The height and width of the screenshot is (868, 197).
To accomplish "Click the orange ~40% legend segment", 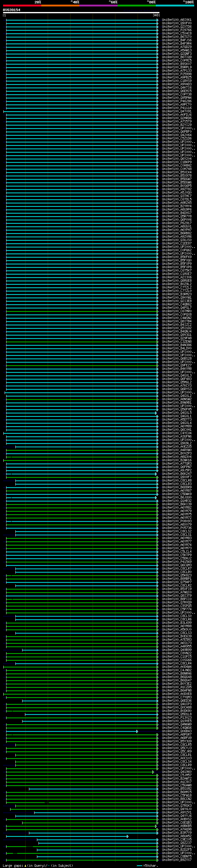I will (x=60, y=6).
